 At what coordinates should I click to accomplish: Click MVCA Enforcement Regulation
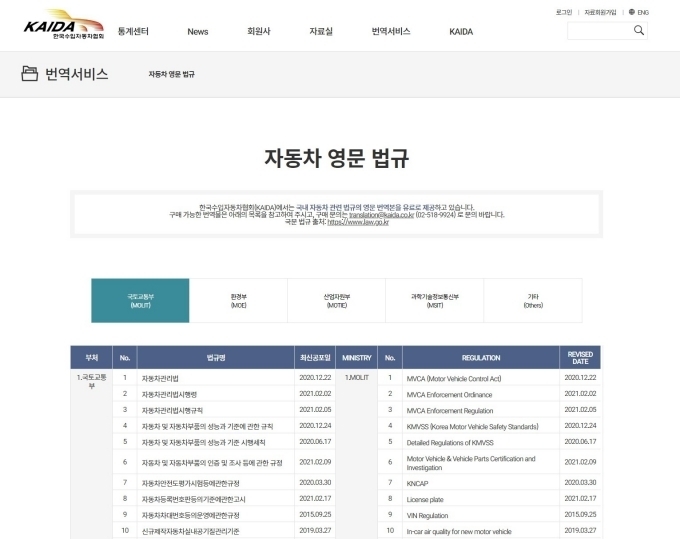(x=450, y=411)
